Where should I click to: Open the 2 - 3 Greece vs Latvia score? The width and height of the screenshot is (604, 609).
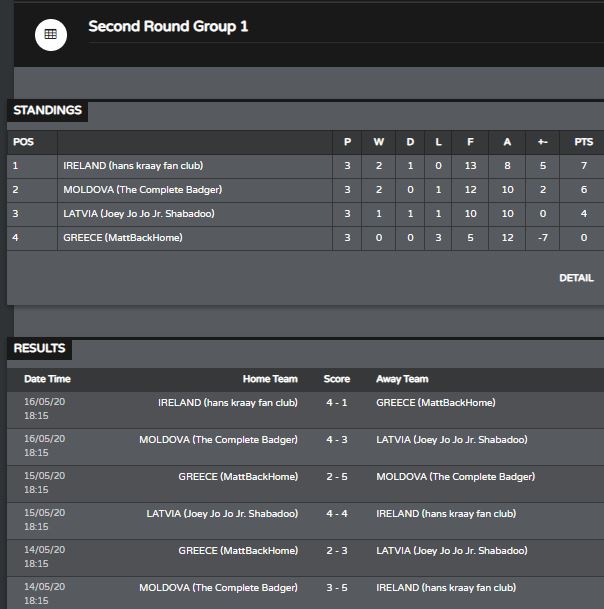tap(337, 550)
